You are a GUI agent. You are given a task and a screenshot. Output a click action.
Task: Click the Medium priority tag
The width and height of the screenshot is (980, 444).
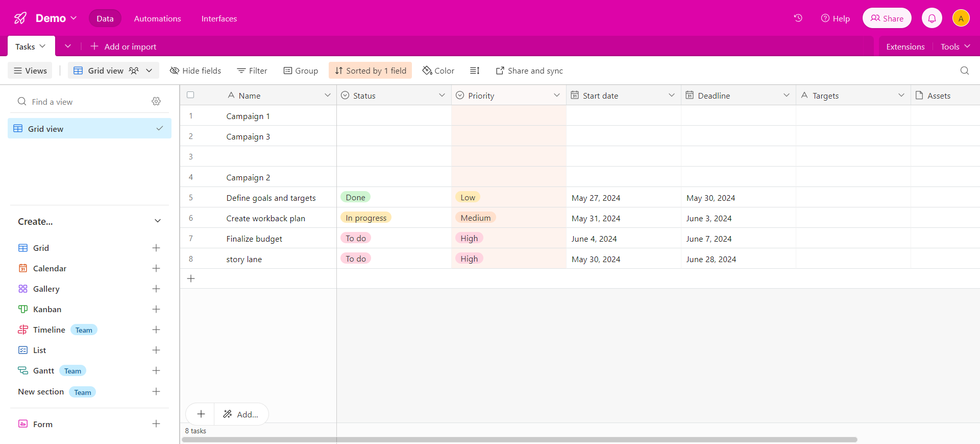click(x=476, y=218)
